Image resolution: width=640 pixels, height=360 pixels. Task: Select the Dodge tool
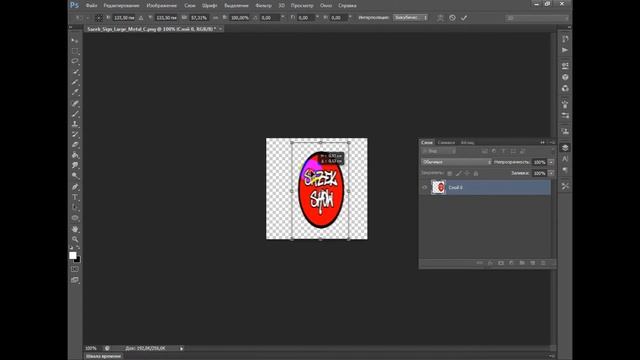[75, 176]
